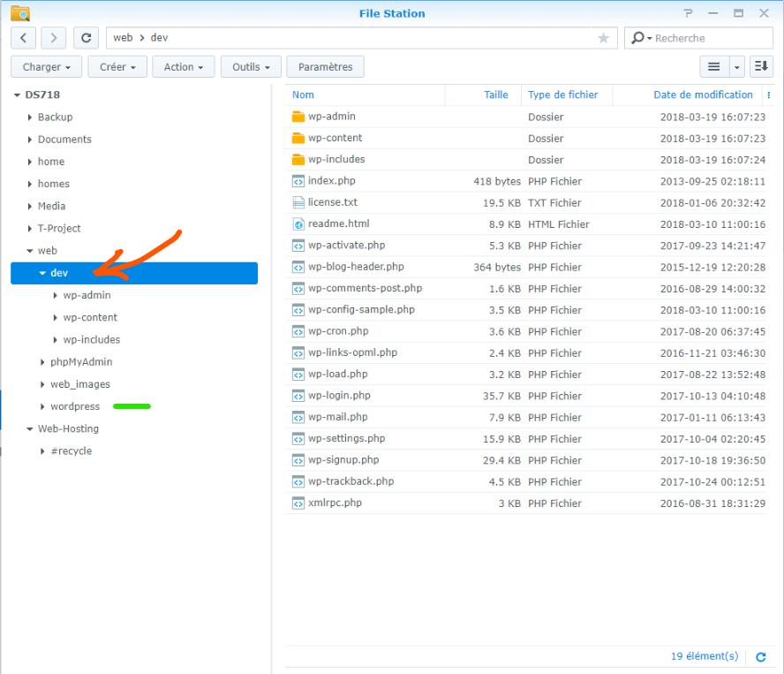Click the wp-activate.php file icon
This screenshot has height=674, width=784.
point(298,246)
